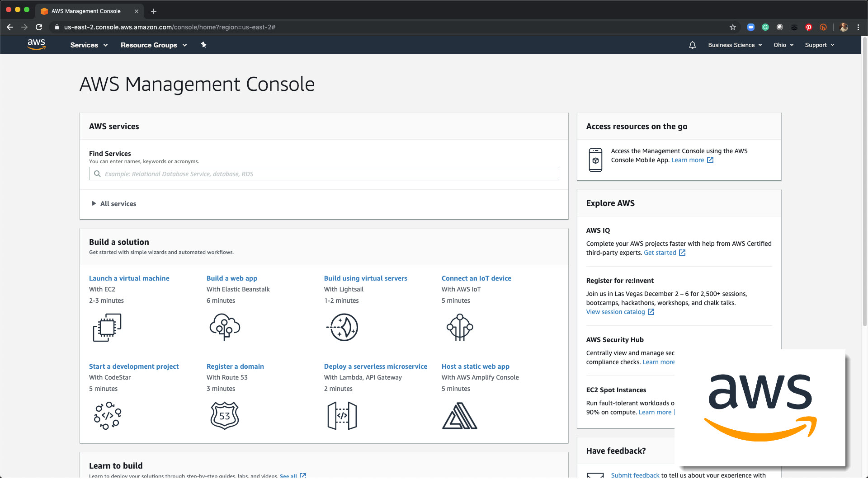Image resolution: width=868 pixels, height=479 pixels.
Task: Open Chrome three-dot menu
Action: coord(858,27)
